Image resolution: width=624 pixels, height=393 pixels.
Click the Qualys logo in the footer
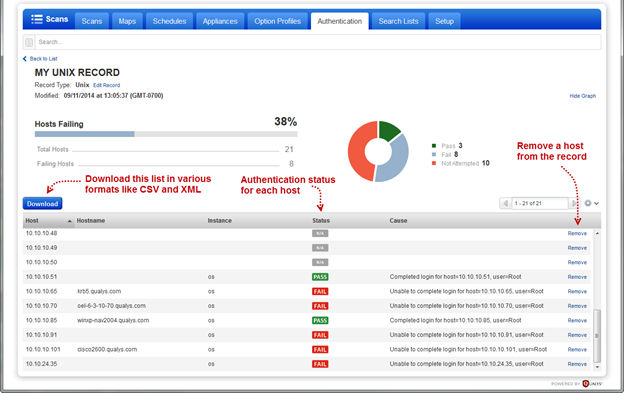point(592,383)
